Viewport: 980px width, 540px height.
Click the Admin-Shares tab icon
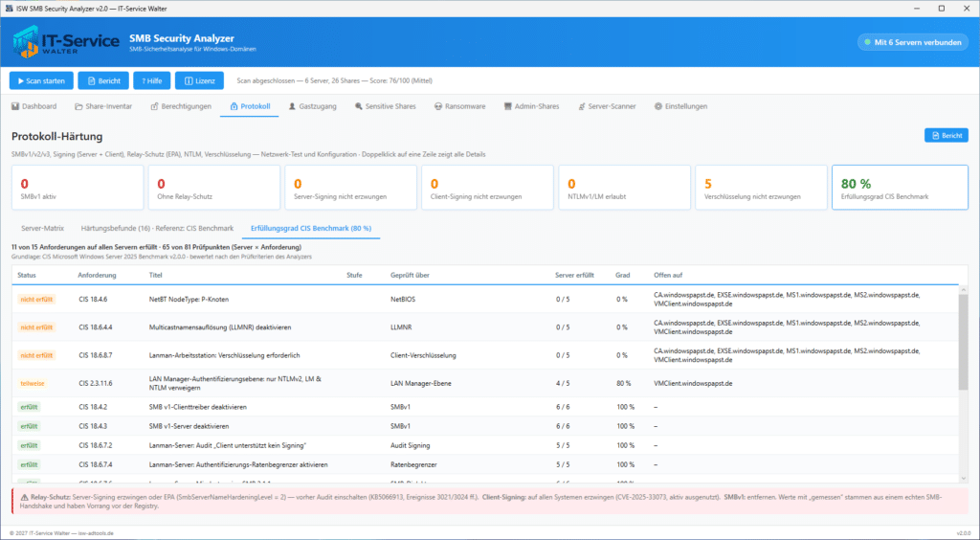508,106
